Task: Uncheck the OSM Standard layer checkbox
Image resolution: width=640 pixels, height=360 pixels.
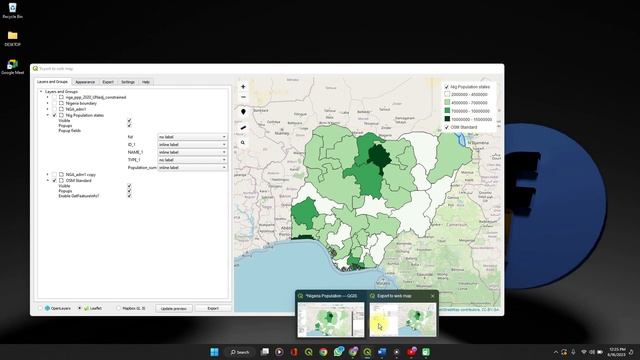Action: (x=54, y=180)
